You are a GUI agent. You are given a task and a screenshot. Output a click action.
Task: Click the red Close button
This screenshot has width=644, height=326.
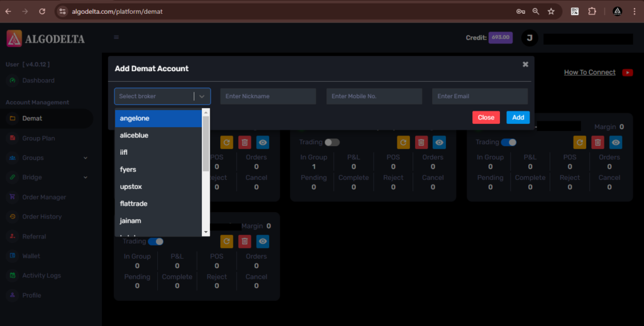point(486,118)
